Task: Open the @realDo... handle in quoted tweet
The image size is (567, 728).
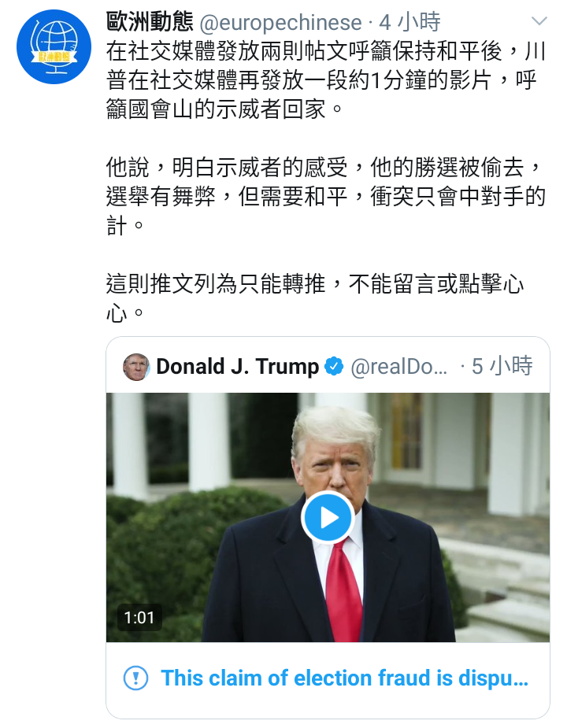Action: click(398, 367)
